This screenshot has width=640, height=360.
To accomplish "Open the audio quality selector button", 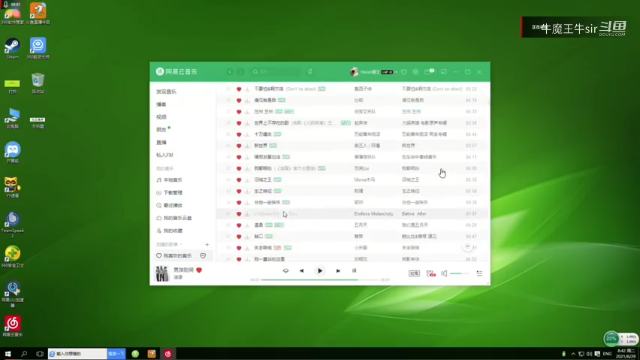I will coord(414,273).
